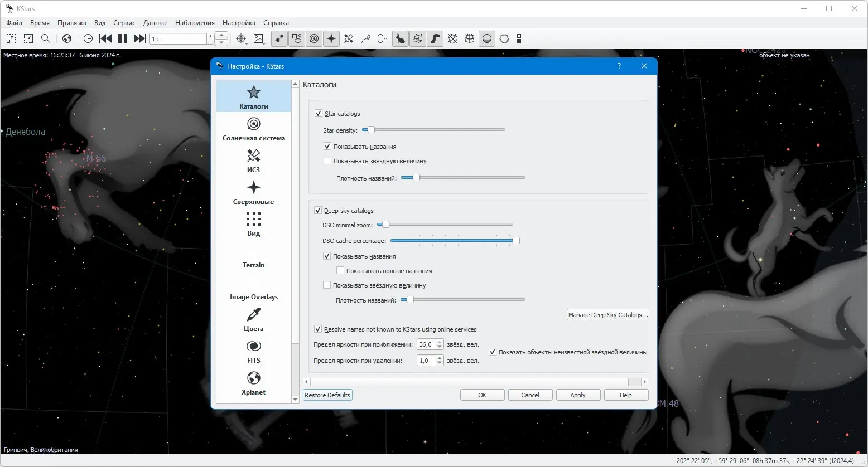The width and height of the screenshot is (868, 467).
Task: Decrease the time step with down arrow
Action: 221,42
